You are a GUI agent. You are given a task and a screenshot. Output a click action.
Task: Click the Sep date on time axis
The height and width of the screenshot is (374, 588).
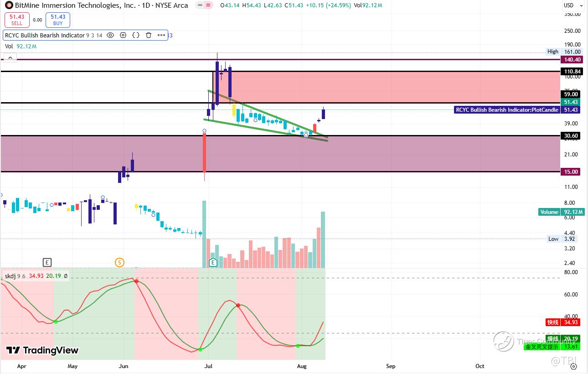pos(391,366)
